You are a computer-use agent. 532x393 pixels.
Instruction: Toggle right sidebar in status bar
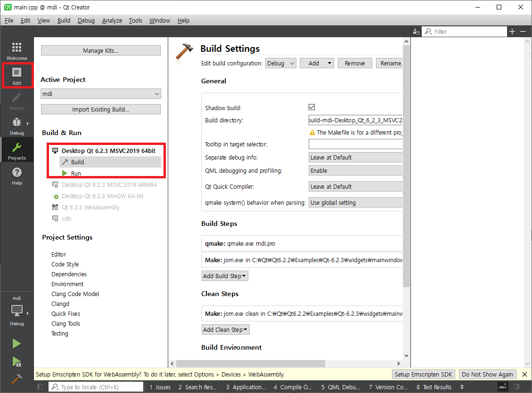pos(517,386)
